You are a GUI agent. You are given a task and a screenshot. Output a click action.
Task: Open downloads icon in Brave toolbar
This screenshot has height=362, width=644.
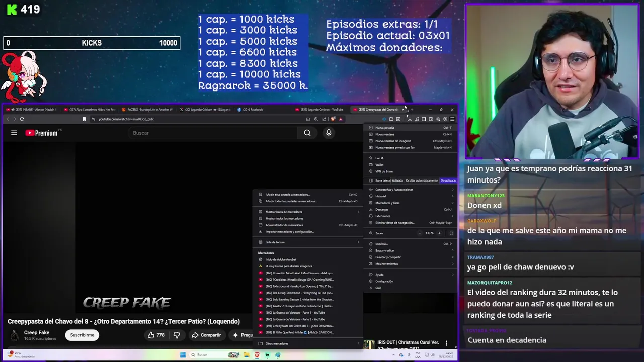[x=410, y=119]
